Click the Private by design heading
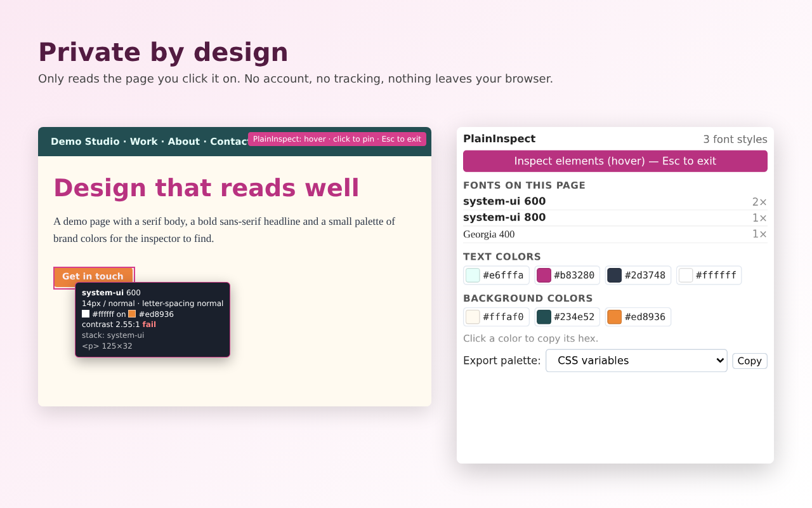The width and height of the screenshot is (812, 508). coord(163,52)
